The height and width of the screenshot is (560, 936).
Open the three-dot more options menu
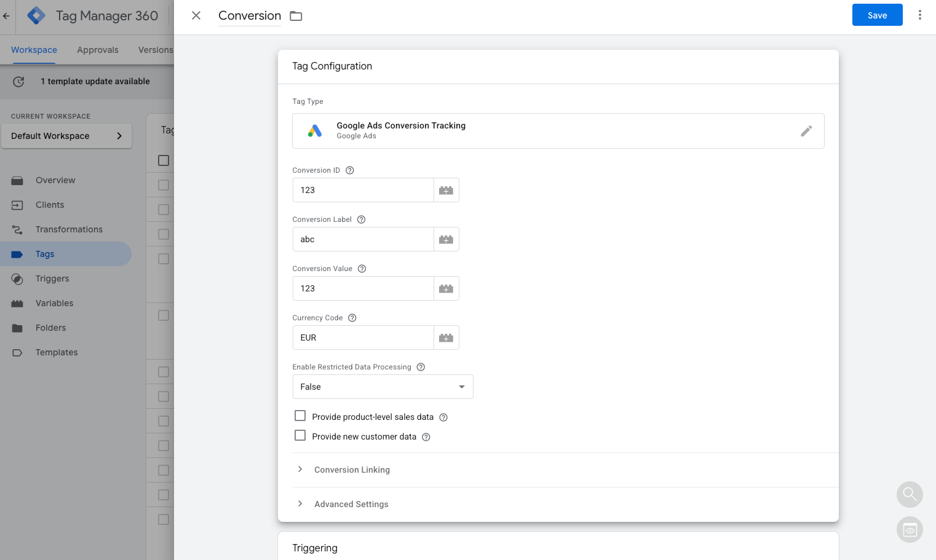coord(919,15)
